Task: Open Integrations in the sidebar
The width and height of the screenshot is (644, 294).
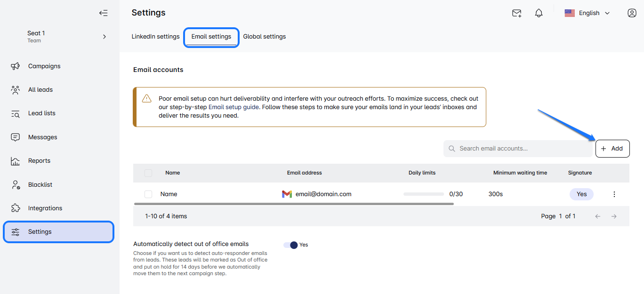Action: [x=45, y=208]
